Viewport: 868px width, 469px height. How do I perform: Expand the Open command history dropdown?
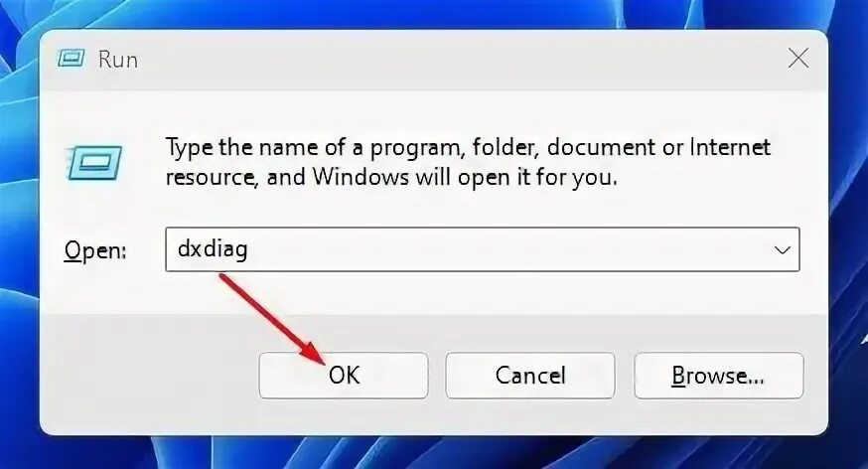[x=782, y=249]
